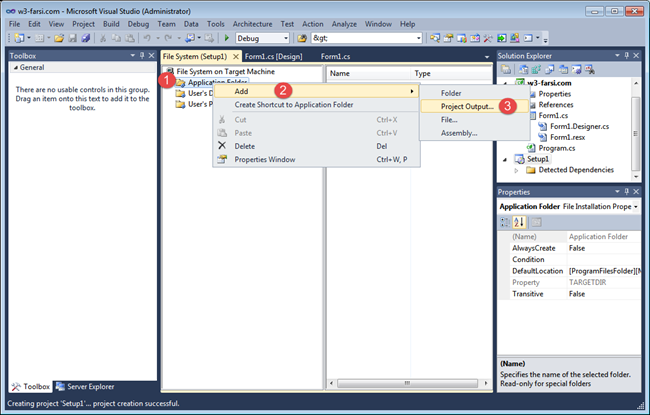
Task: Select References node in Solution Explorer
Action: click(x=555, y=105)
